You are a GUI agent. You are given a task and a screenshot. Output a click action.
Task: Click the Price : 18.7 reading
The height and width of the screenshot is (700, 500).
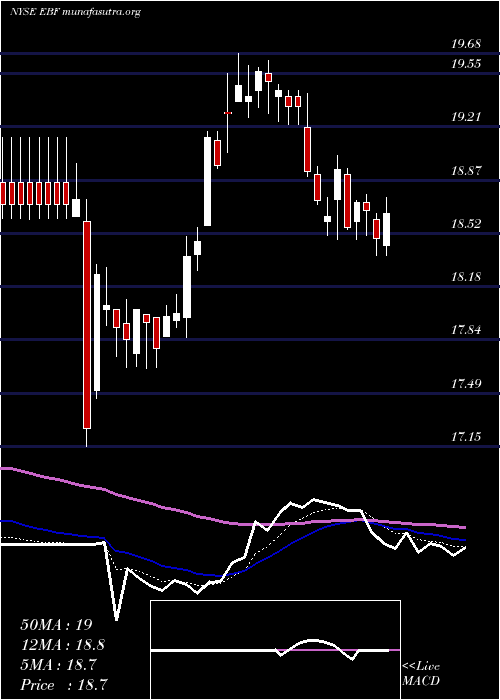pyautogui.click(x=63, y=685)
